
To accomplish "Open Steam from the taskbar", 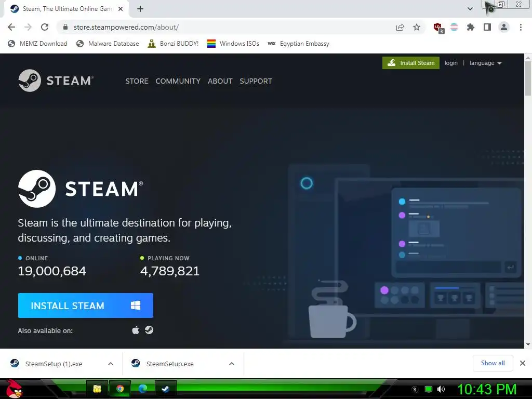I will click(165, 389).
